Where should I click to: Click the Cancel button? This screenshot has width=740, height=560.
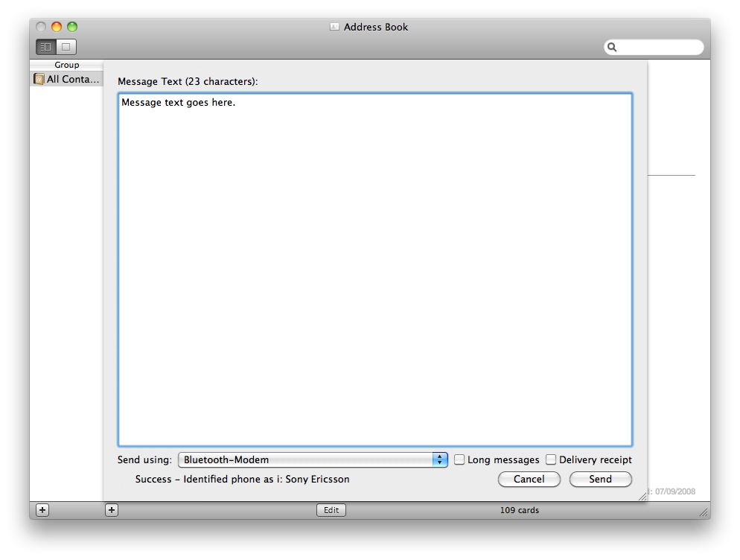click(x=529, y=480)
